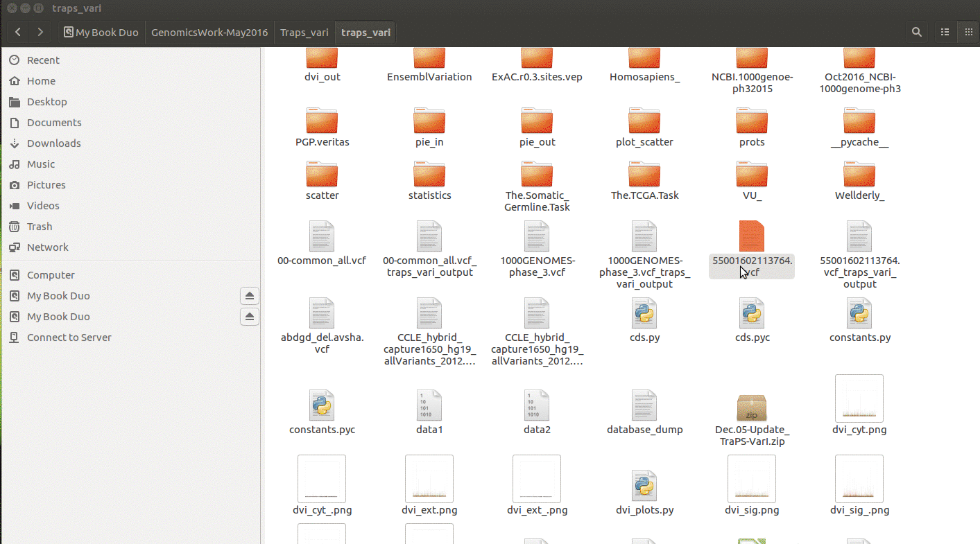Select the VU_ folder
Image resolution: width=980 pixels, height=544 pixels.
(752, 182)
